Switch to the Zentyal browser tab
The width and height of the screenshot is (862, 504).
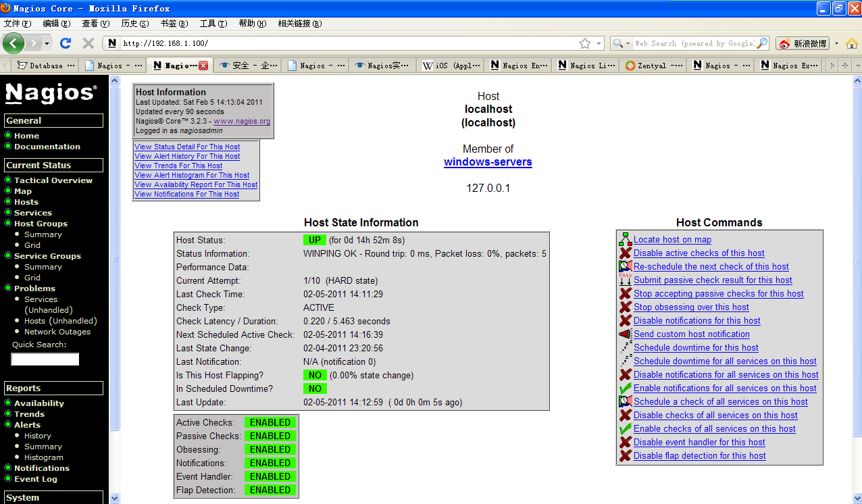(652, 66)
